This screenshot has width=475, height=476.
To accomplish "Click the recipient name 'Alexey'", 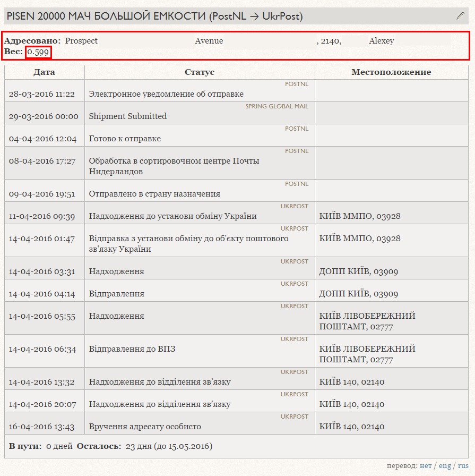I will (381, 41).
